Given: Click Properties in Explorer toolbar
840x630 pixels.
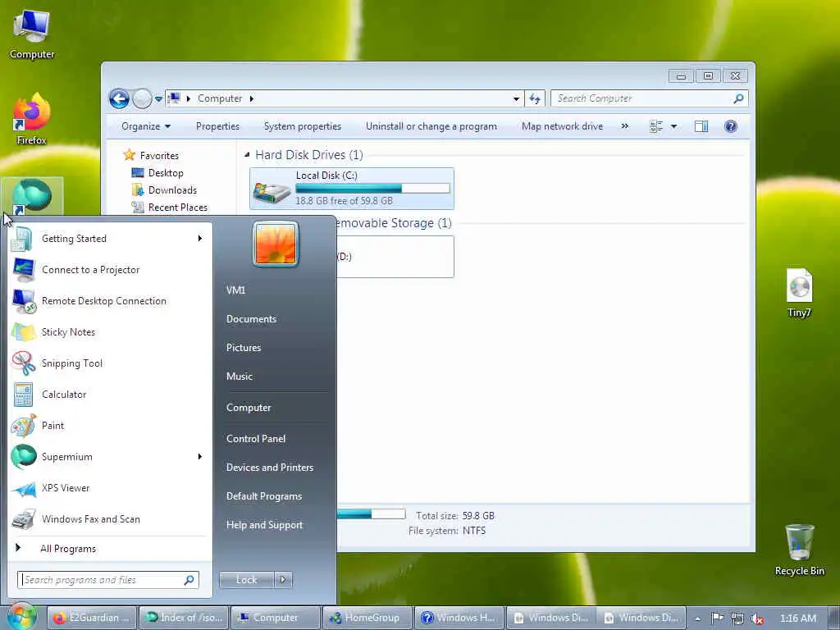Looking at the screenshot, I should pos(217,126).
